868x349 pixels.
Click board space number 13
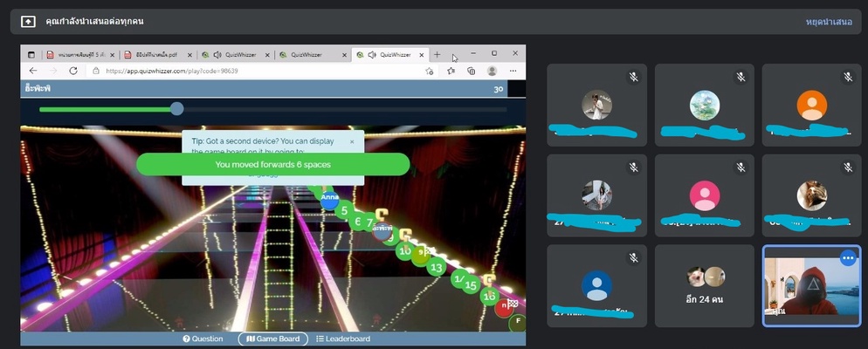(x=437, y=268)
